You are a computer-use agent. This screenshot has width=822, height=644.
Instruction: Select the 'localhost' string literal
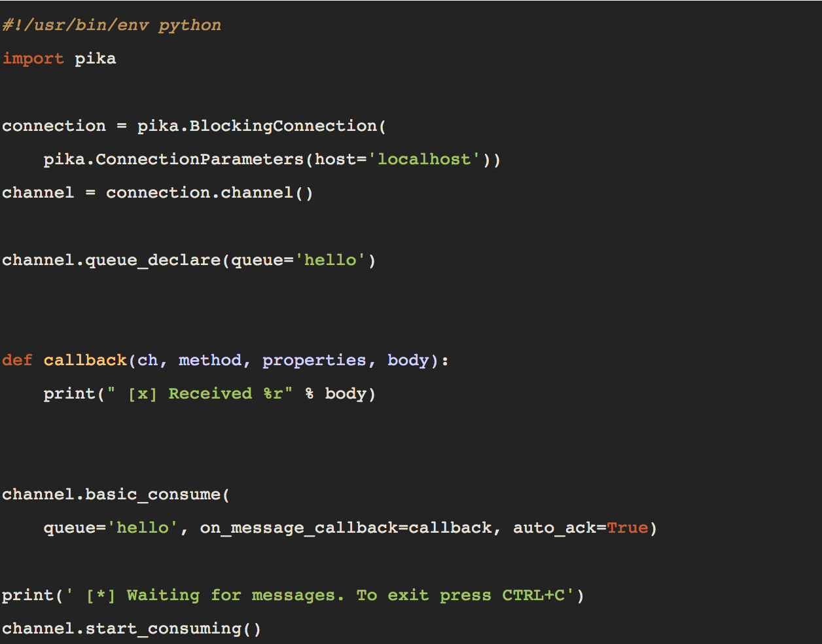click(x=424, y=159)
